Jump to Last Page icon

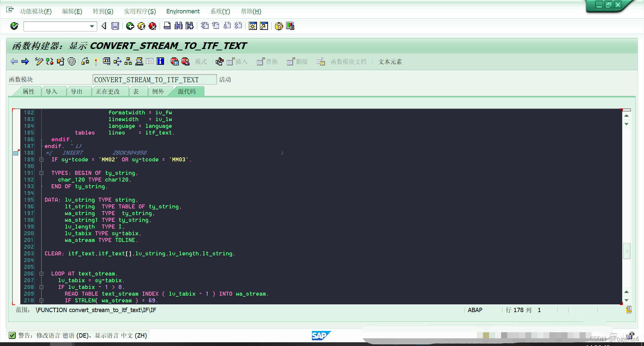point(238,26)
